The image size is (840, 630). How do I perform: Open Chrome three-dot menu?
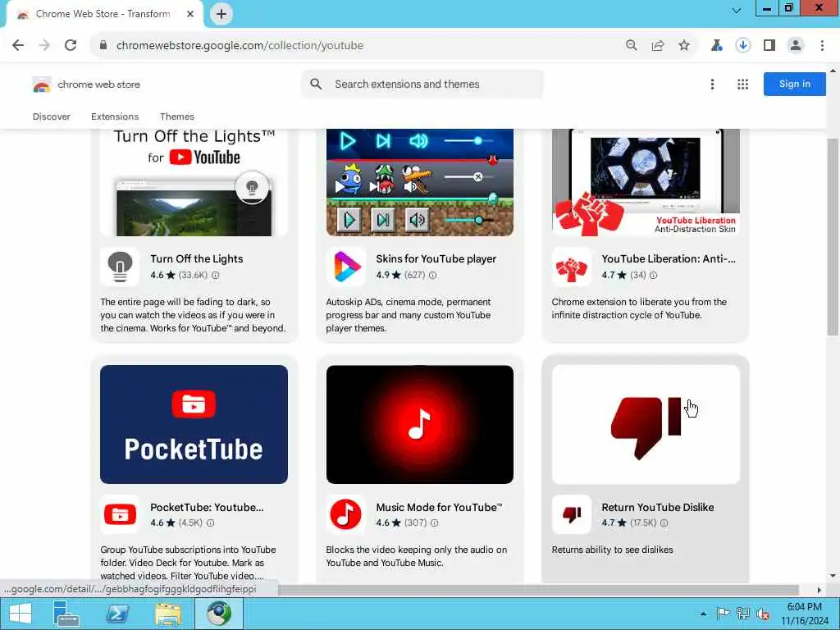tap(822, 46)
